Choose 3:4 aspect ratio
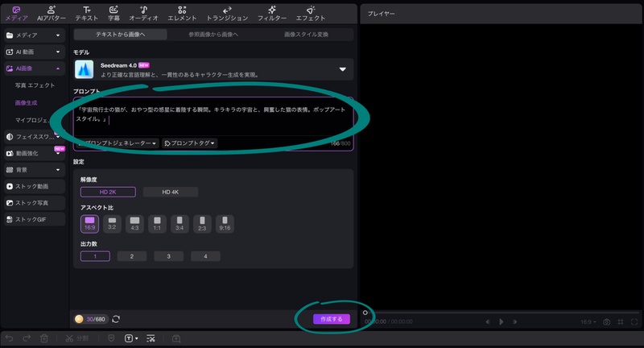This screenshot has width=644, height=348. (x=180, y=224)
